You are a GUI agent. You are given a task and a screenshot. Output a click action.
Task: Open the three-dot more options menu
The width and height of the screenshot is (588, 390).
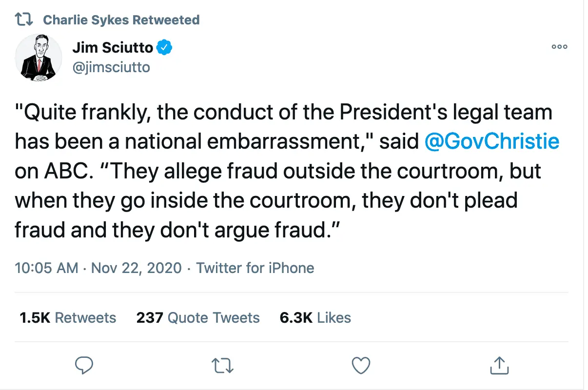[x=559, y=47]
